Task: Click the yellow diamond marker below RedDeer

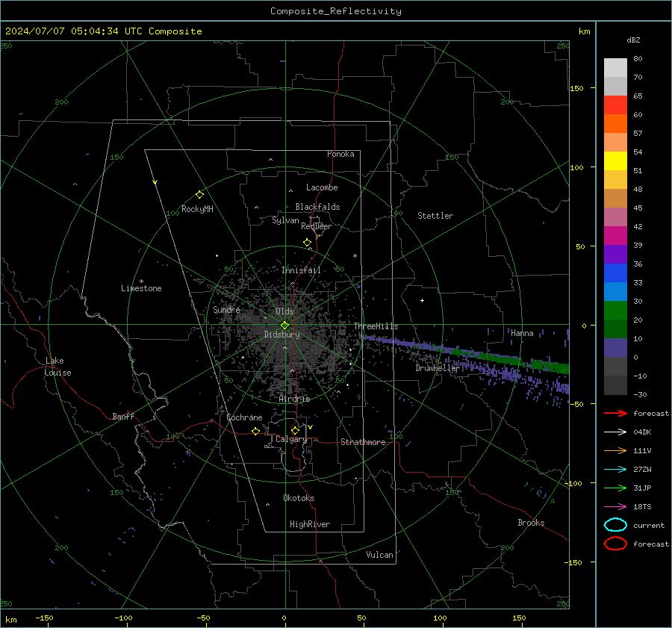Action: [308, 243]
